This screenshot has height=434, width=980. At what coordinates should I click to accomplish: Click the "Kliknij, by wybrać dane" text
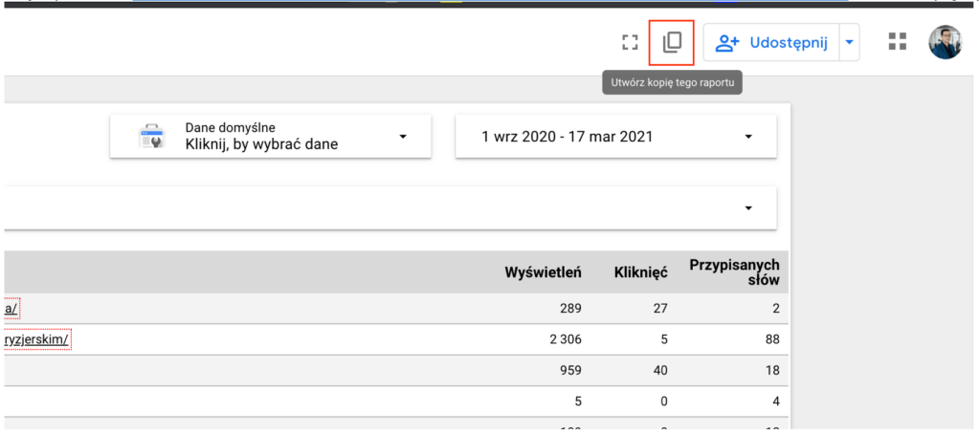point(261,144)
